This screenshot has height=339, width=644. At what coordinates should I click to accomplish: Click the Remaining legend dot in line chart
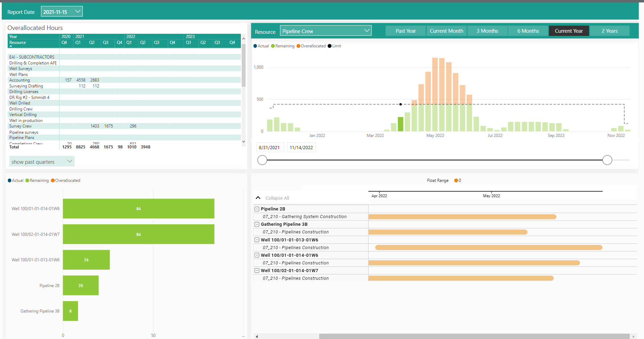(x=273, y=46)
